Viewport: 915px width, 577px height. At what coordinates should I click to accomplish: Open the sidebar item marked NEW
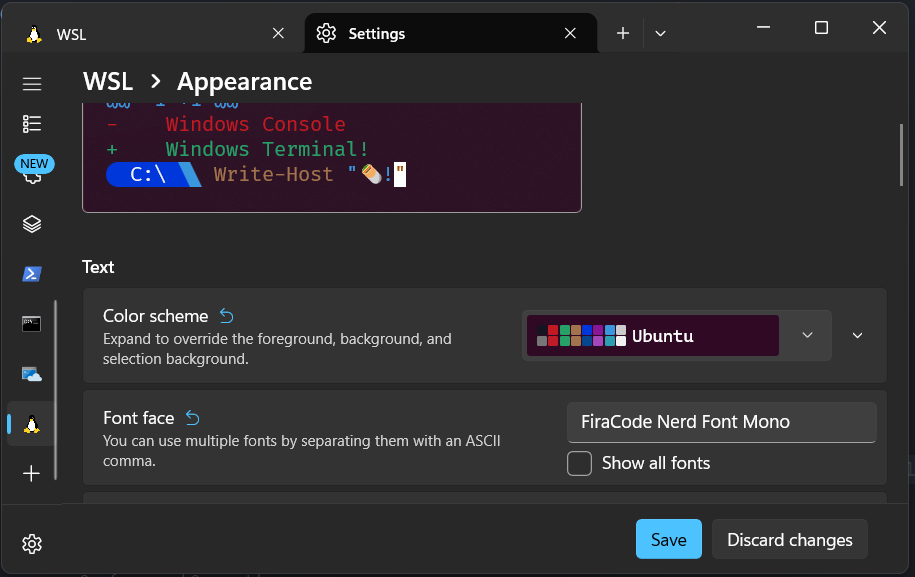coord(33,170)
